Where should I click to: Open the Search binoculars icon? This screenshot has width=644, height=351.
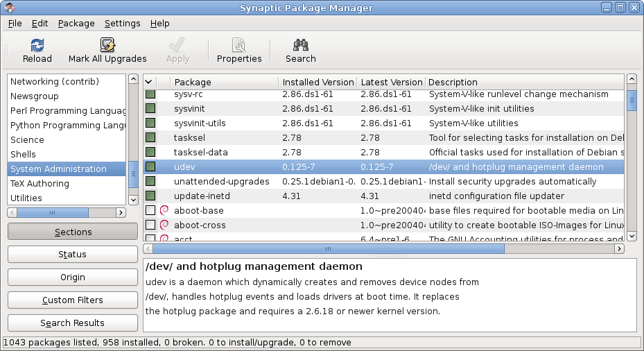[300, 45]
